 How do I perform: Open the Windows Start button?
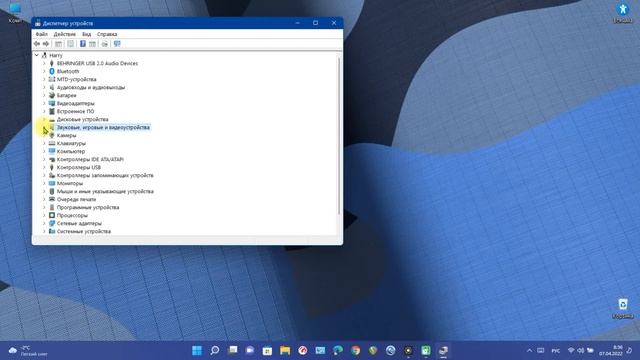coord(197,350)
